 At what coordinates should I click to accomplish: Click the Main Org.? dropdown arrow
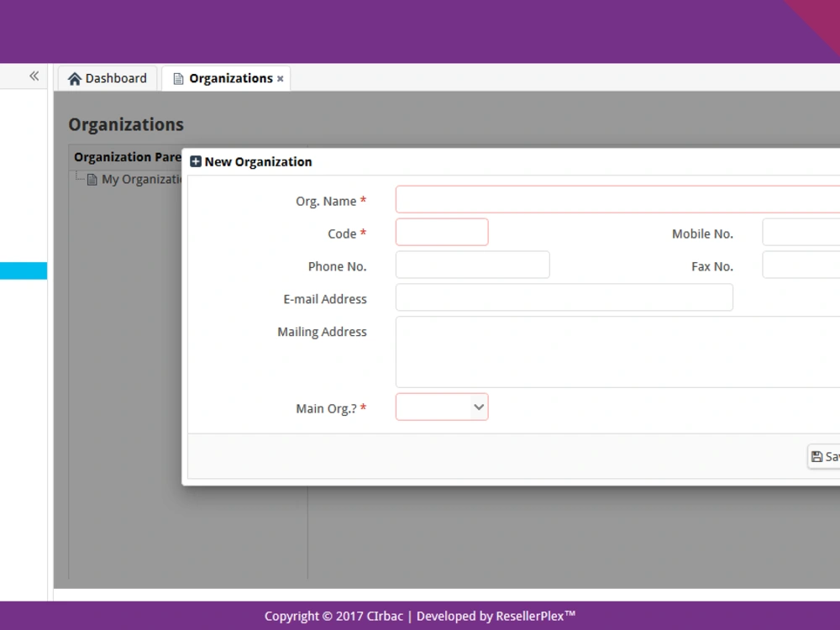coord(479,407)
